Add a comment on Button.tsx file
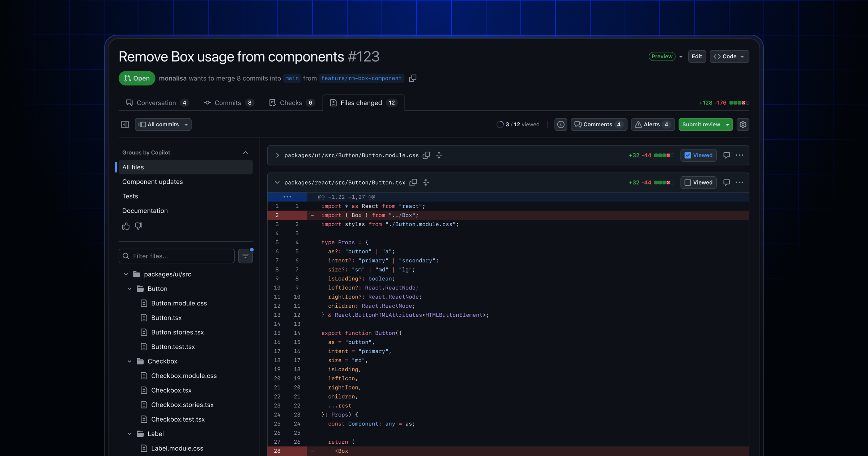Viewport: 868px width, 456px height. click(x=726, y=182)
